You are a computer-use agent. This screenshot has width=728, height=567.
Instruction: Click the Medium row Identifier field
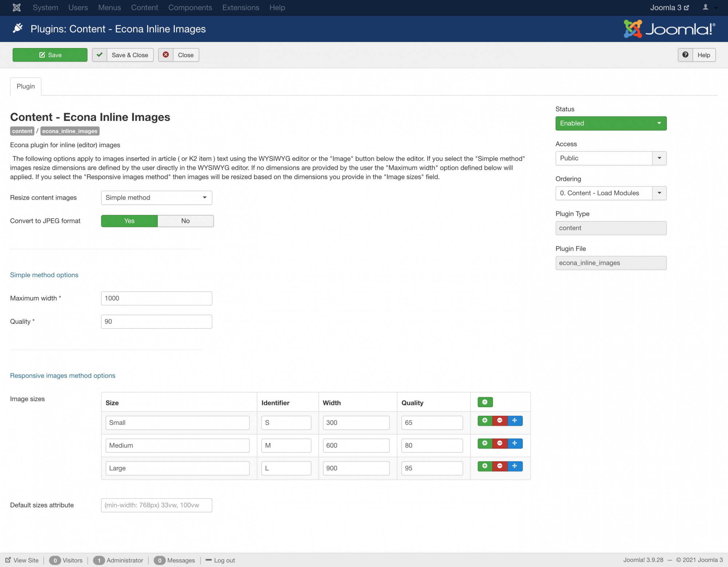286,445
